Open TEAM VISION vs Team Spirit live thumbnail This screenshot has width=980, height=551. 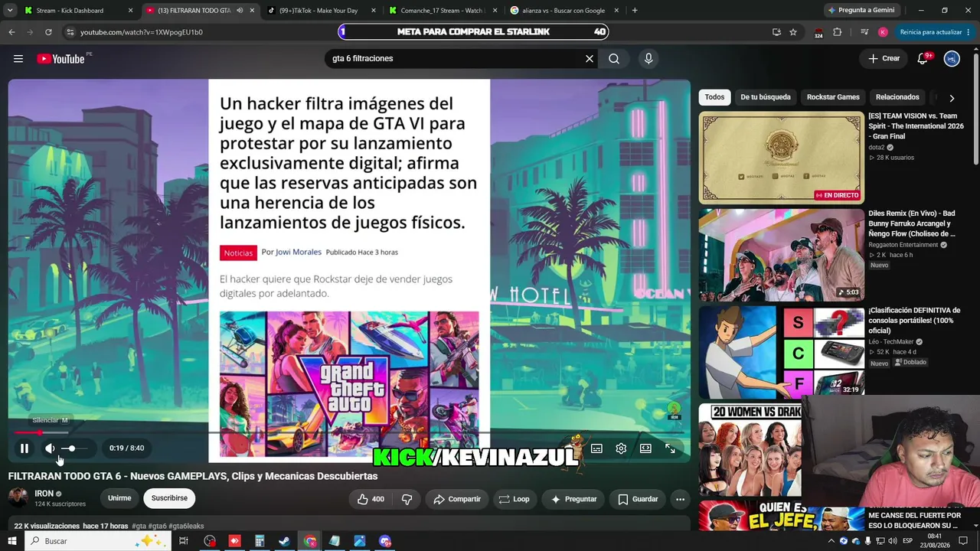click(x=781, y=158)
